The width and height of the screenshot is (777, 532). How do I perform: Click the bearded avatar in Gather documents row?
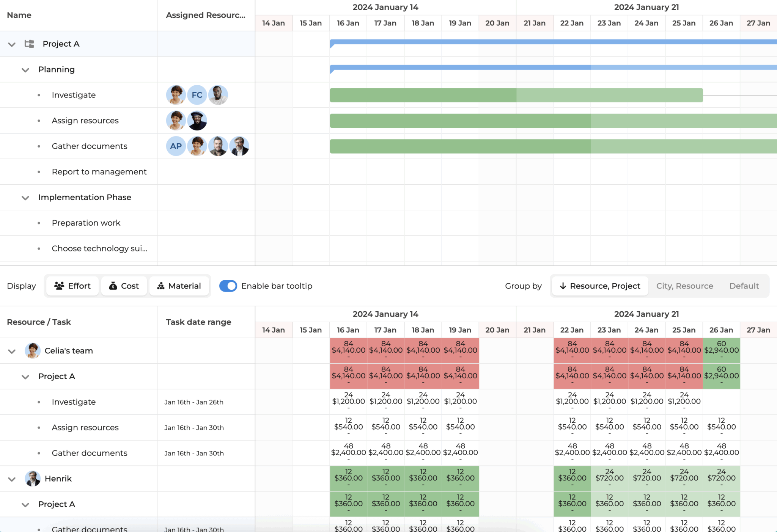[218, 146]
